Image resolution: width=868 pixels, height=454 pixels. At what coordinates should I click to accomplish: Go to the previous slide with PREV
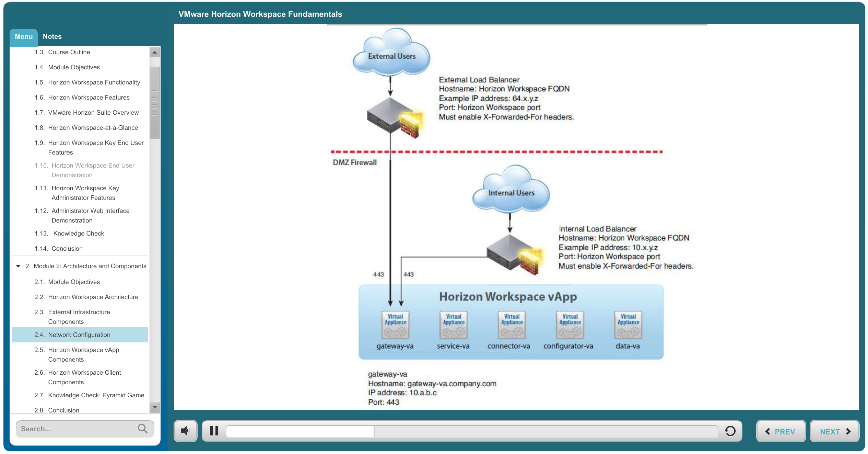[x=781, y=431]
